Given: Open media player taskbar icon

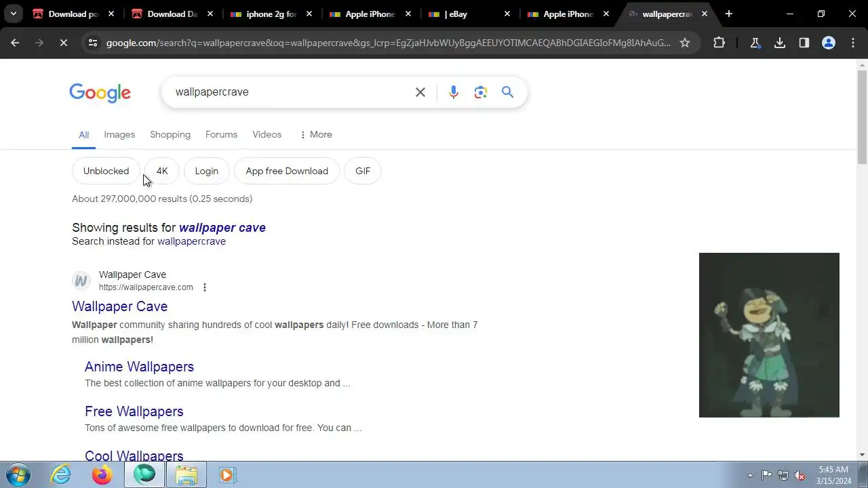Looking at the screenshot, I should (227, 474).
